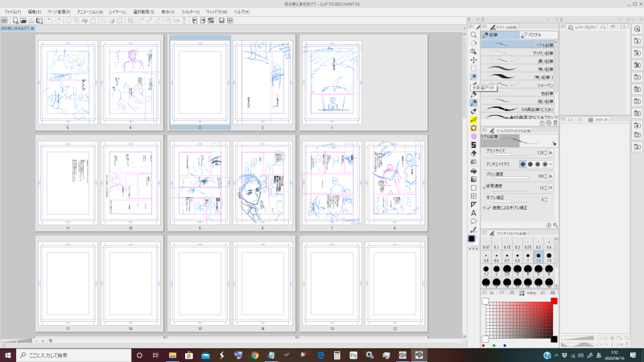Select the Text tool marked A
This screenshot has width=644, height=362.
coord(473,213)
